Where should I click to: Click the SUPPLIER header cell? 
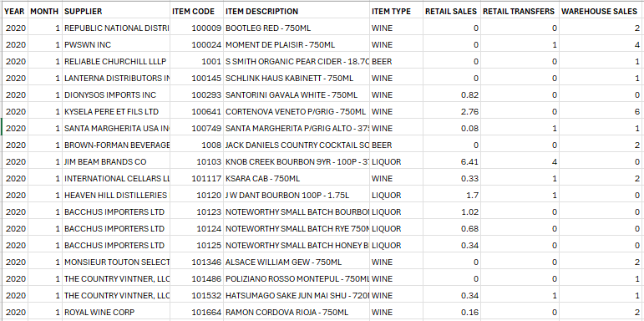(116, 11)
